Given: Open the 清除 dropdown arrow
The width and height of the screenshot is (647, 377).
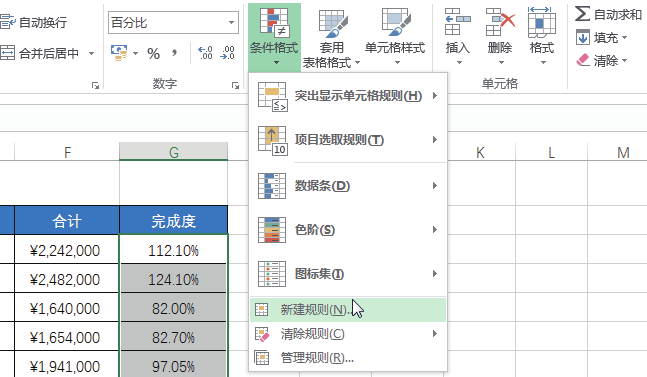Looking at the screenshot, I should 624,61.
